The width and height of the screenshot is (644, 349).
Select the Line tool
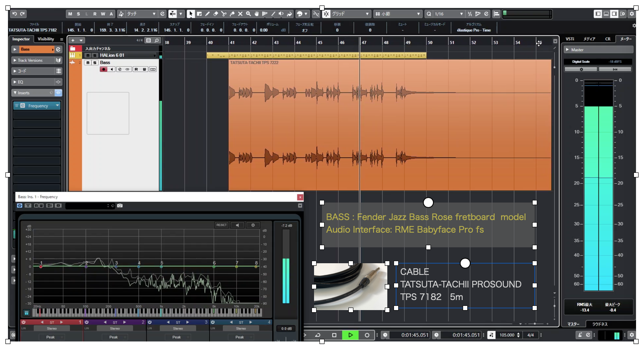tap(273, 14)
